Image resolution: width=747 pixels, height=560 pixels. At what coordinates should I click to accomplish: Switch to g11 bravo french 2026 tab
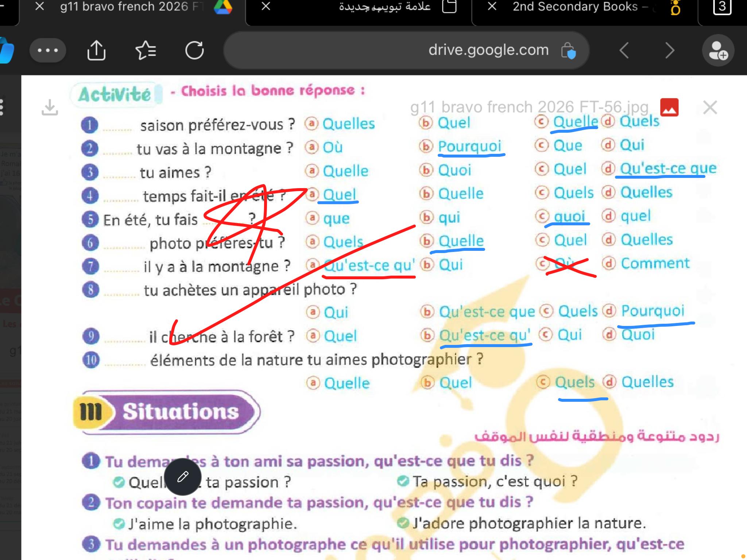tap(131, 7)
